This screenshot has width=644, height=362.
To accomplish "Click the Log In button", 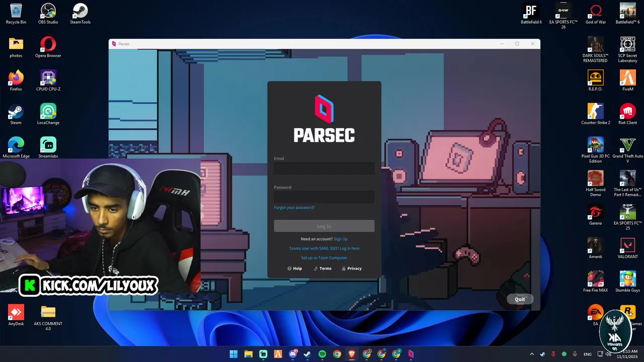I will (324, 226).
